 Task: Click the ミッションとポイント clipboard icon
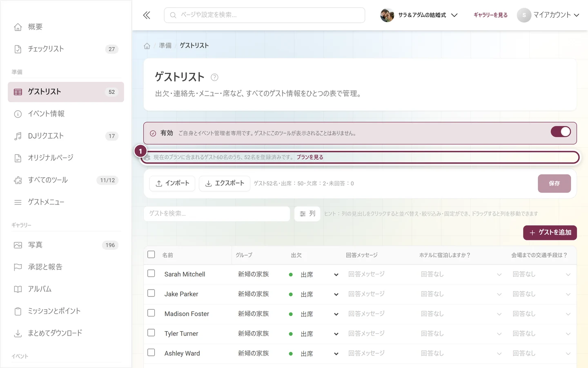18,312
